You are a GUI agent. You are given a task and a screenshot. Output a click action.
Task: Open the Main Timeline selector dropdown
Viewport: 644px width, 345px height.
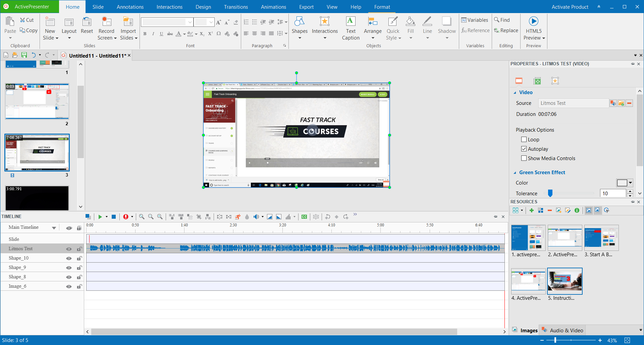54,227
